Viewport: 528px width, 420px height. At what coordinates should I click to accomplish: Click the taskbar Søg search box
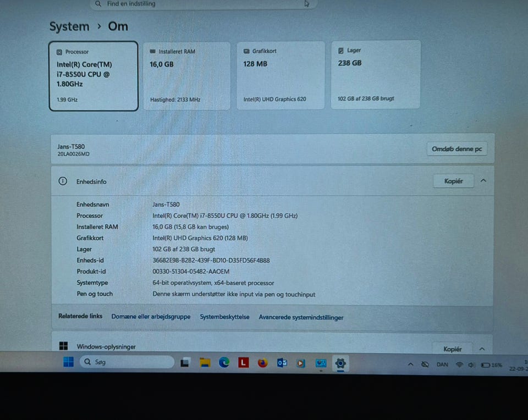tap(127, 362)
